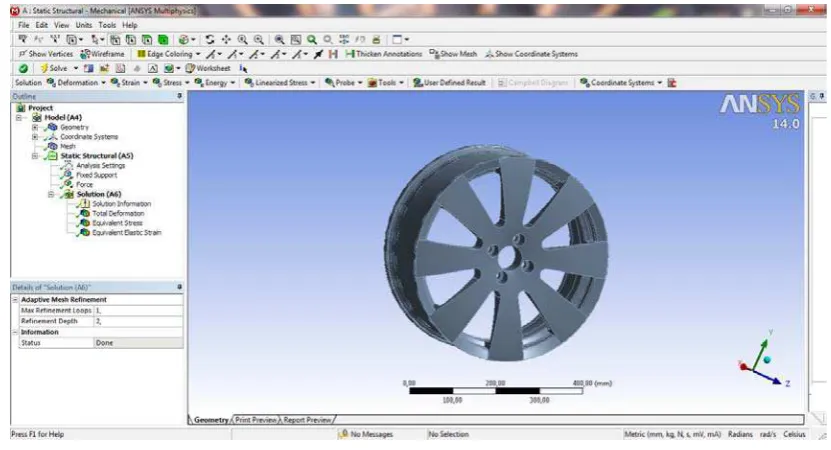Click the User Defined Result icon
The height and width of the screenshot is (450, 831).
[418, 83]
